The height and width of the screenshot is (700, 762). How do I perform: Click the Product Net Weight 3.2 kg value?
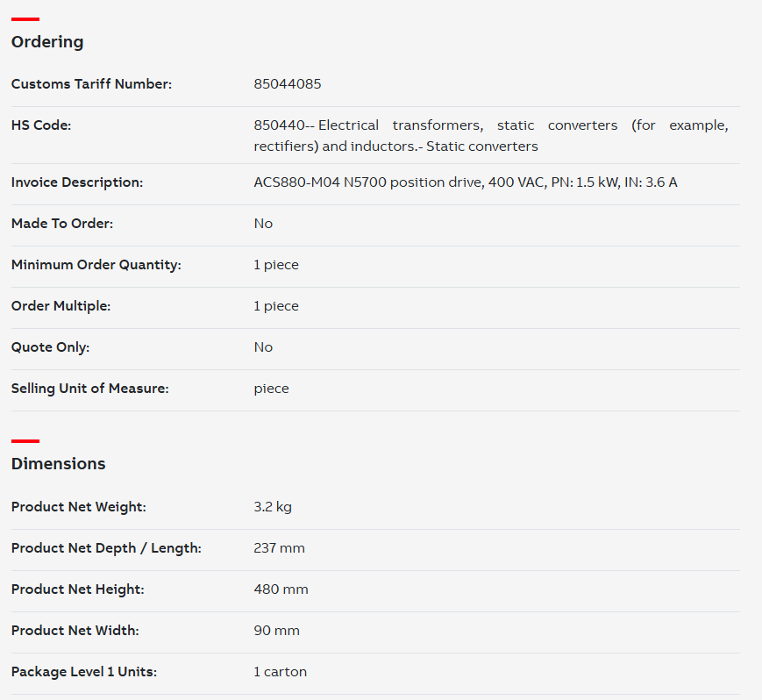click(273, 507)
